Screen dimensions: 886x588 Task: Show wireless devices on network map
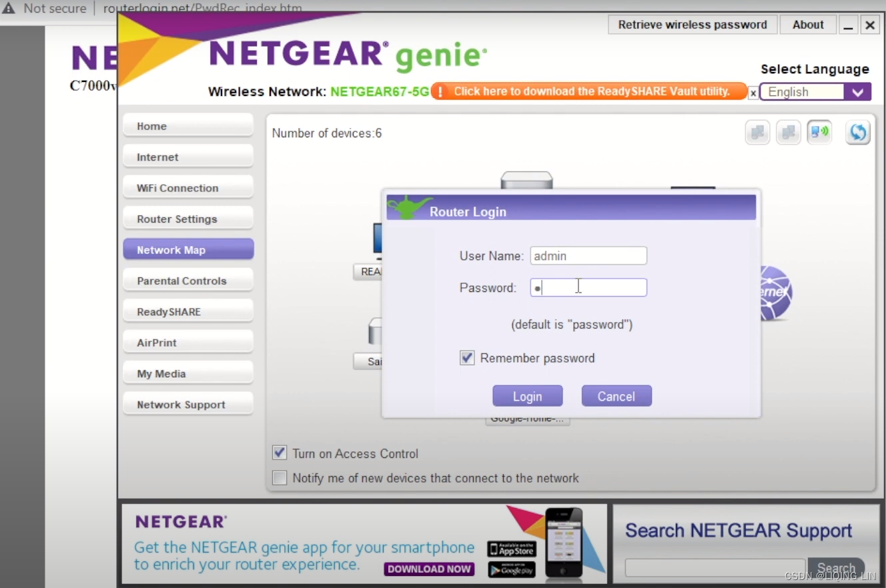[819, 132]
